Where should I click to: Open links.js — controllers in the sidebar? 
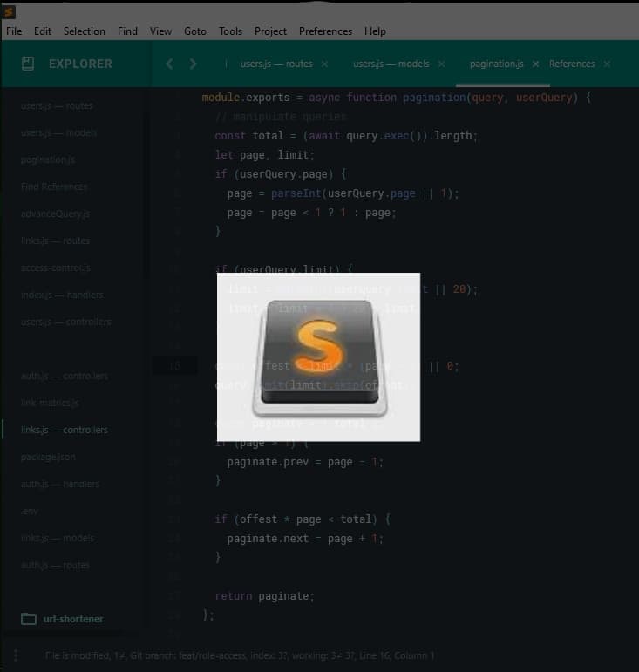(x=65, y=430)
